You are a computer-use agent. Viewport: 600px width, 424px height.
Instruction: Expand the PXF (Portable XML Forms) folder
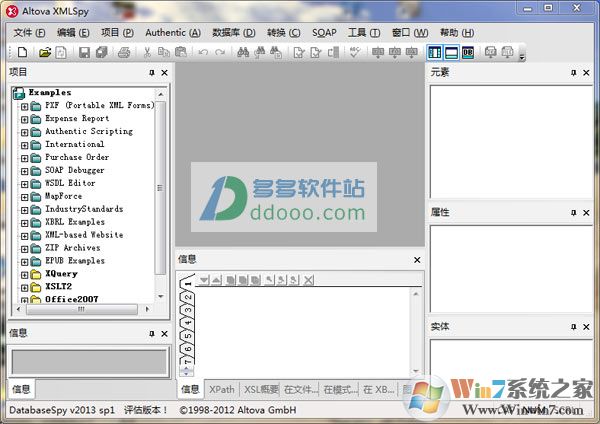[x=24, y=106]
